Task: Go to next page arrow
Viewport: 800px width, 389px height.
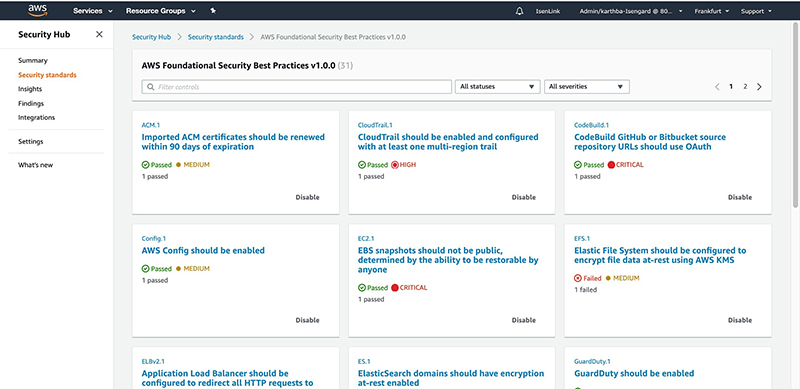Action: [x=759, y=87]
